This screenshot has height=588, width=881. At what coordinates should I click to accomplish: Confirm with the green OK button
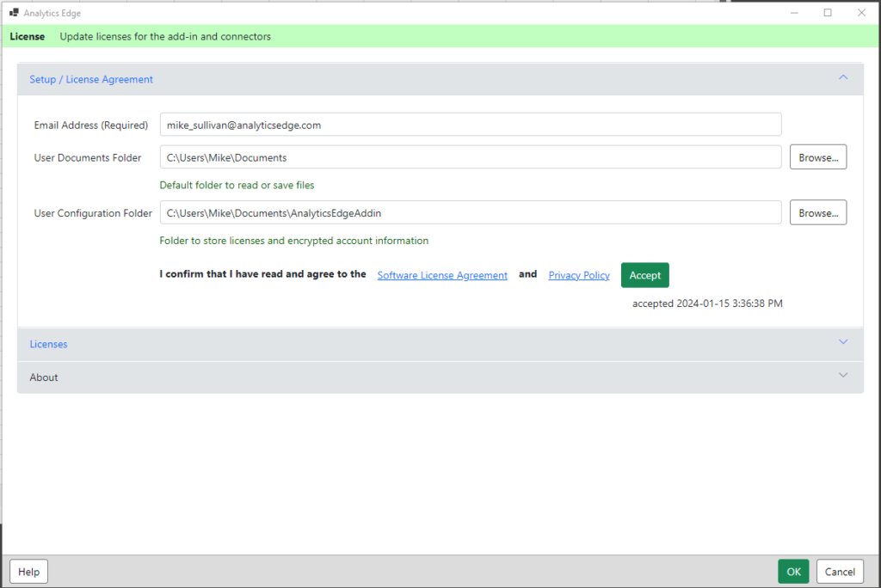pos(793,572)
